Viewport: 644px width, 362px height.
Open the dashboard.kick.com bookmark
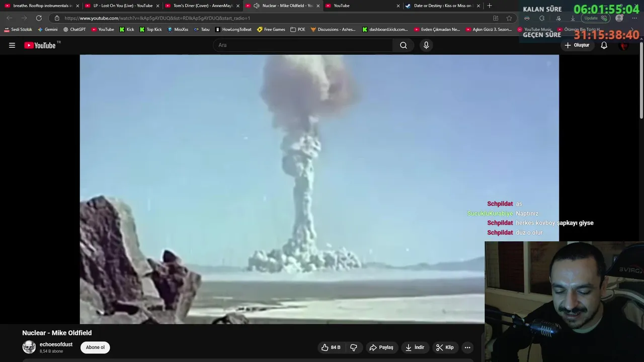(x=385, y=30)
